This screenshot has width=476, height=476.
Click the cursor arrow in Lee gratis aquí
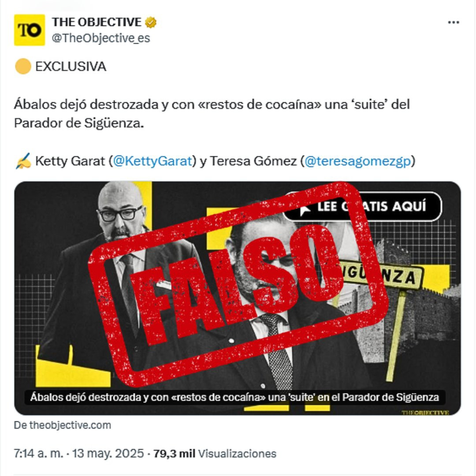click(305, 209)
